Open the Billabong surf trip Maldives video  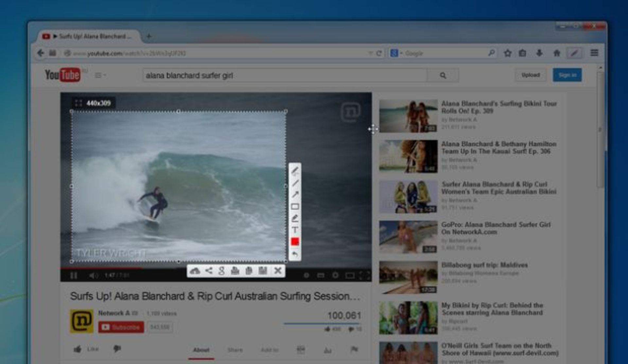[x=484, y=265]
